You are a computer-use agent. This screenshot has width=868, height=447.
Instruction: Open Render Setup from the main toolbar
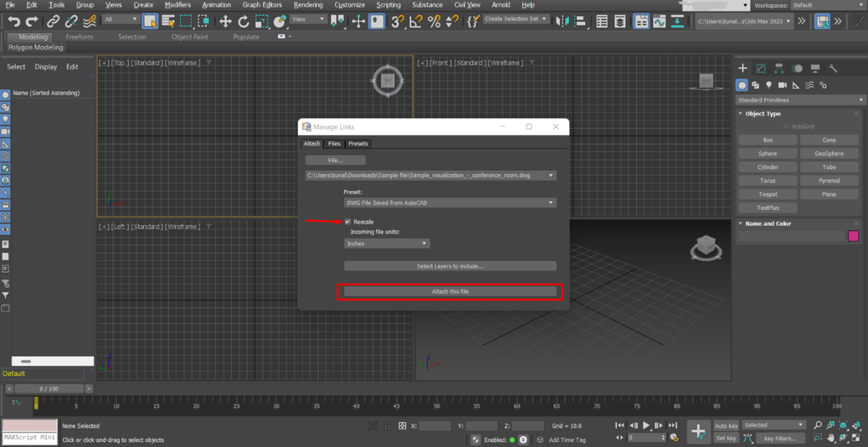click(802, 20)
